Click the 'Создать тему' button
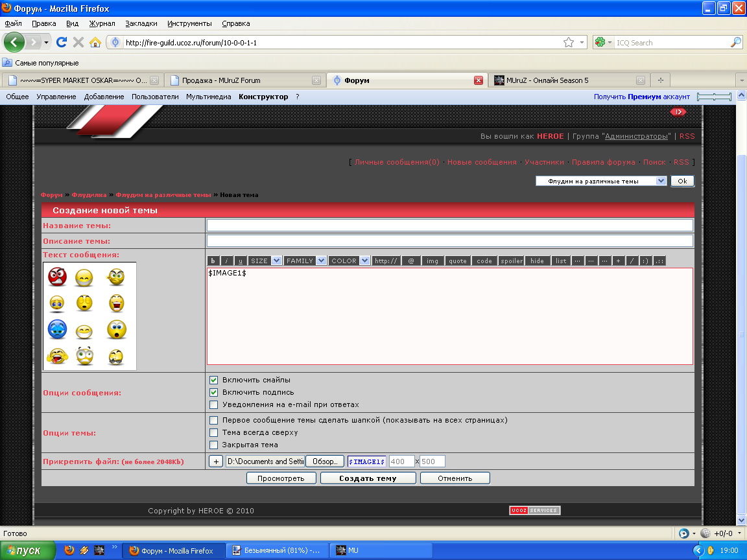Image resolution: width=747 pixels, height=560 pixels. click(368, 478)
